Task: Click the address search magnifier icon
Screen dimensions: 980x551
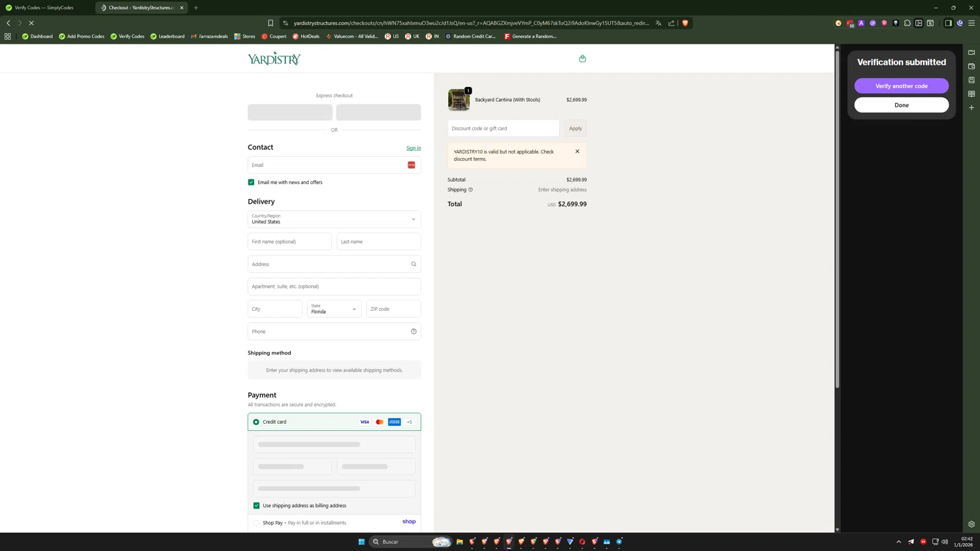Action: 414,264
